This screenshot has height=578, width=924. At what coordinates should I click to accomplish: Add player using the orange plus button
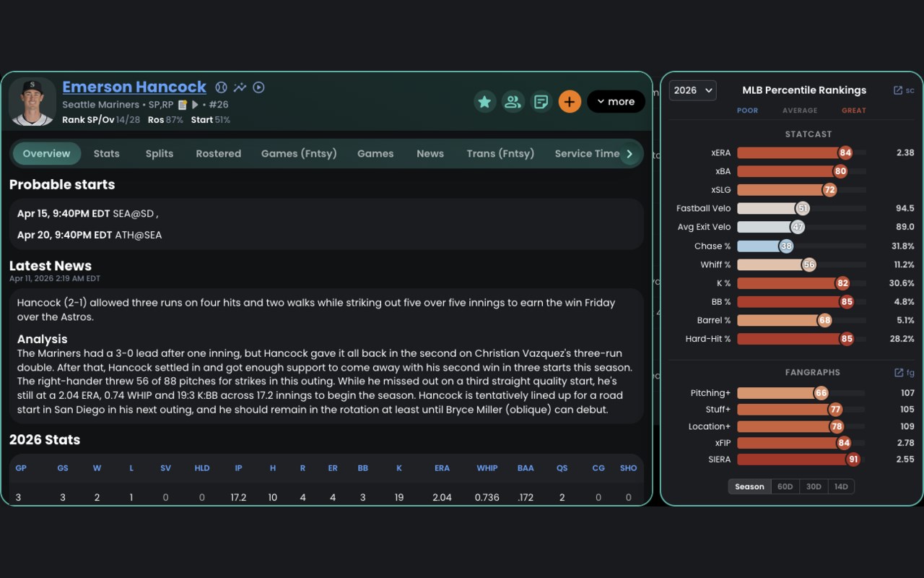tap(570, 102)
